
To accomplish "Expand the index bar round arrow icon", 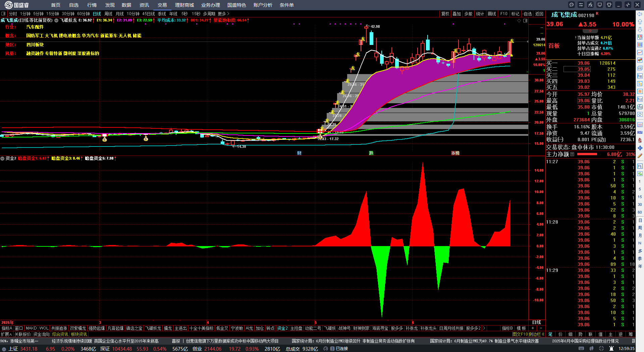I will point(4,349).
